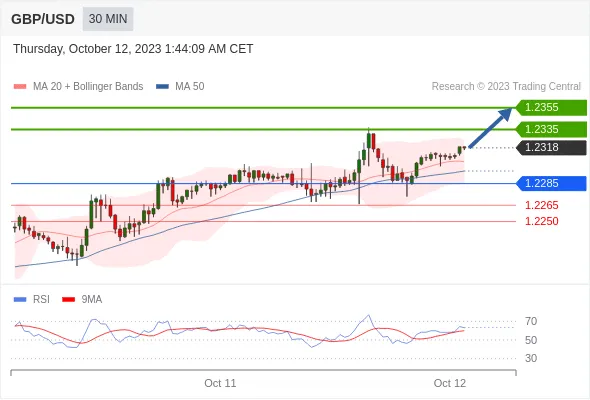Click the red 1.2265 support value
590x400 pixels.
tap(541, 205)
